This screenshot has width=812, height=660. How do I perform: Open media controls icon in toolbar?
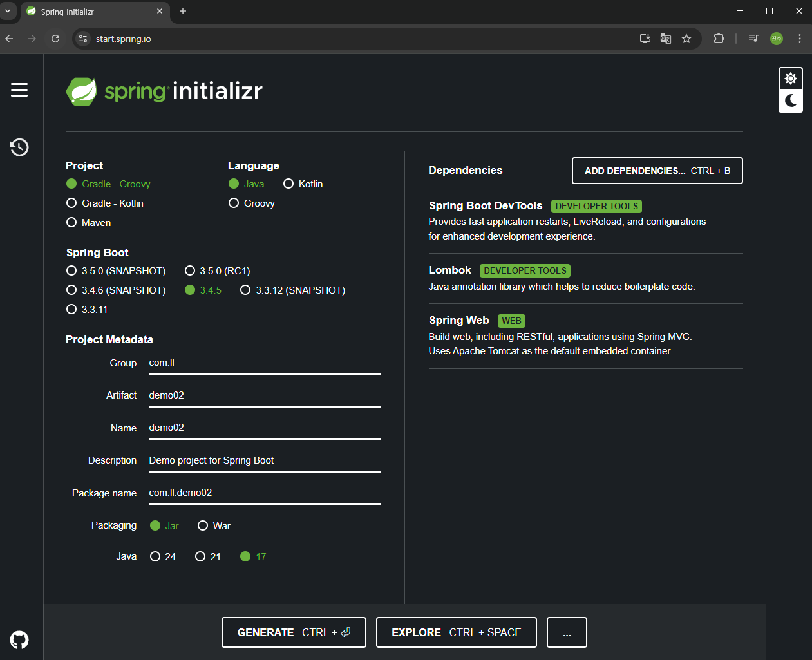click(x=753, y=39)
